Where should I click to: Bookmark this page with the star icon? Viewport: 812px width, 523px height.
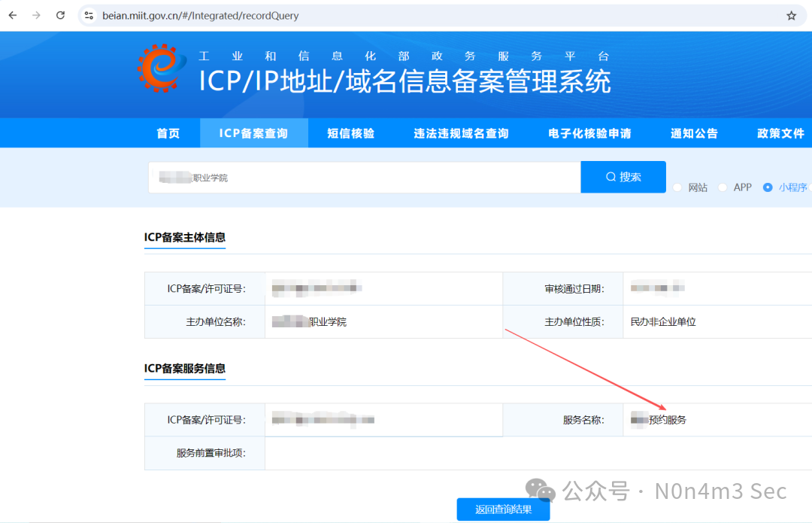point(791,16)
